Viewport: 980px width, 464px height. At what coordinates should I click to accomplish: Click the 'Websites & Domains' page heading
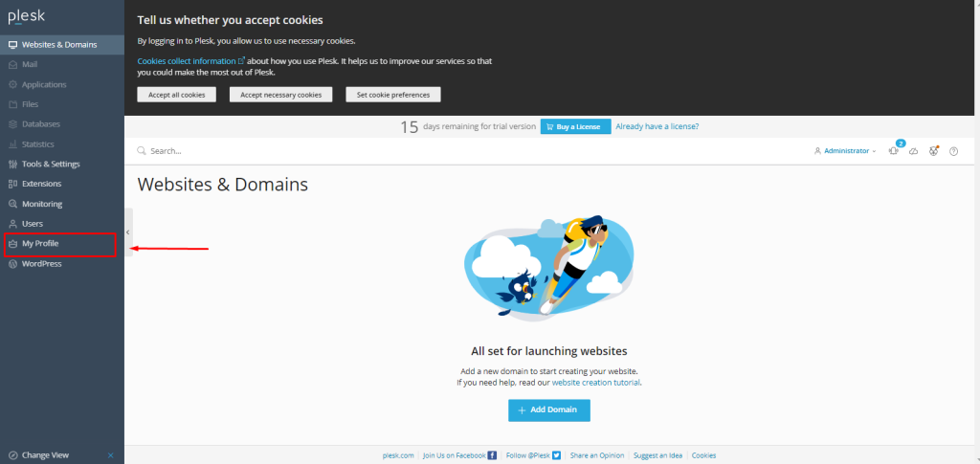[x=222, y=185]
